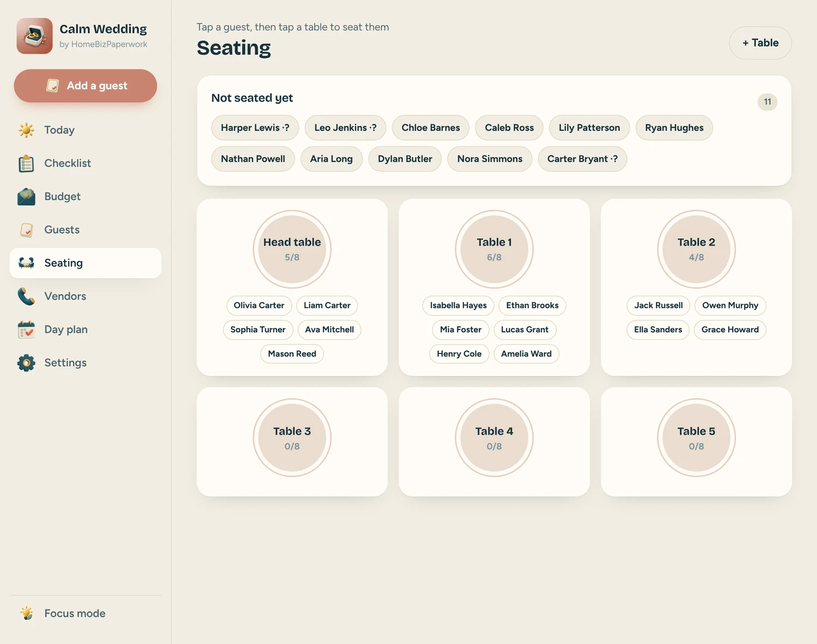Click the 11 unseated count badge
Screen dimensions: 817x644
tap(767, 102)
